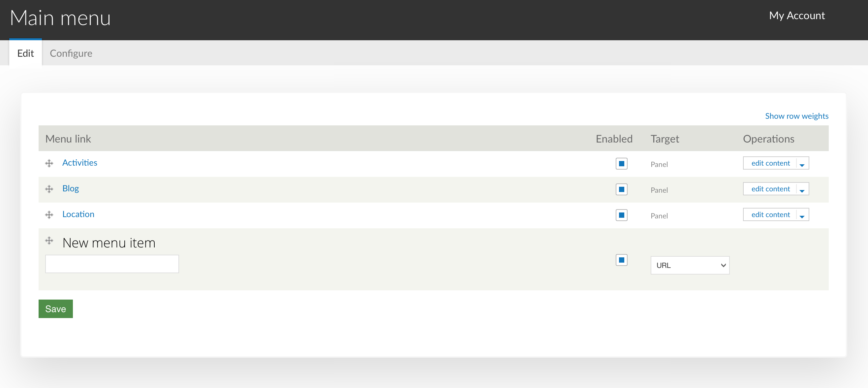The image size is (868, 388).
Task: Click Panel target text in Activities row
Action: click(x=659, y=165)
